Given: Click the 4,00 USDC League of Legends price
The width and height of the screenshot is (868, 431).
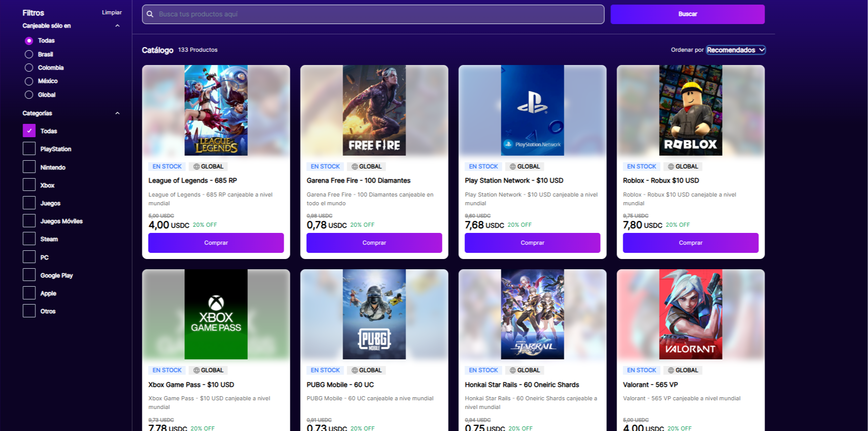Looking at the screenshot, I should click(169, 225).
